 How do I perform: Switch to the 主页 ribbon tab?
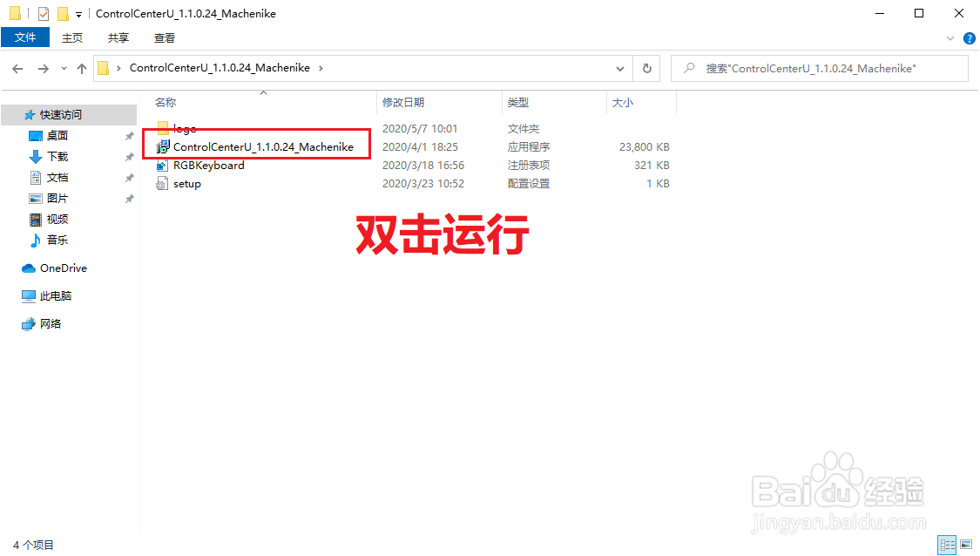[72, 38]
